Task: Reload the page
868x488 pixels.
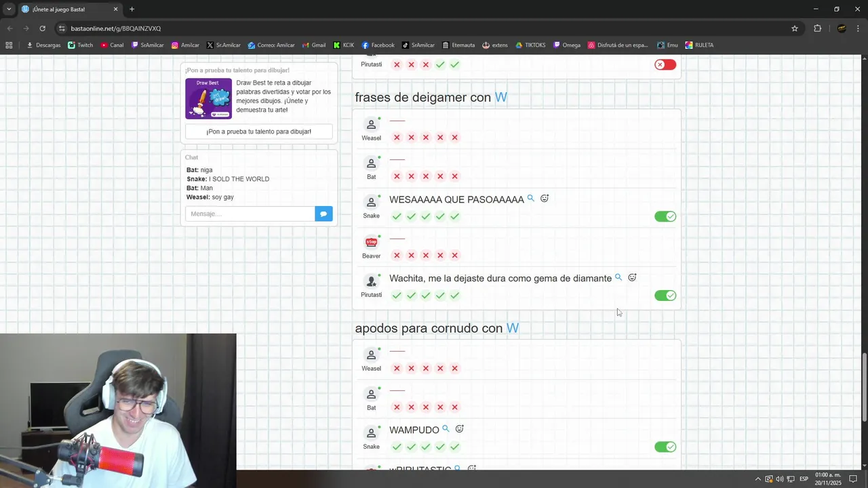Action: pos(42,28)
